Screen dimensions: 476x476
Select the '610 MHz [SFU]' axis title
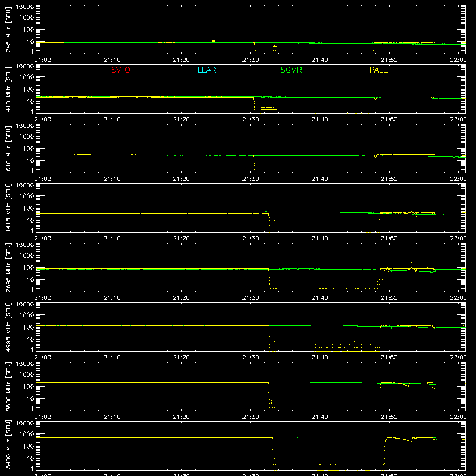click(8, 149)
